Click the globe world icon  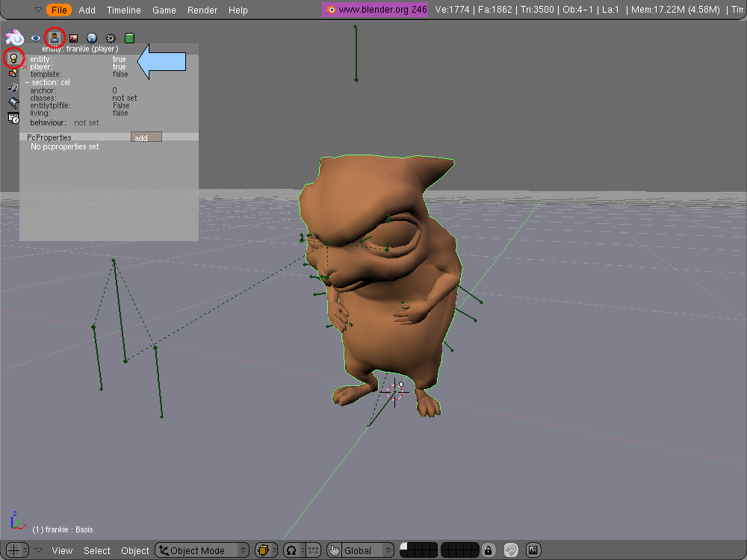pos(92,38)
